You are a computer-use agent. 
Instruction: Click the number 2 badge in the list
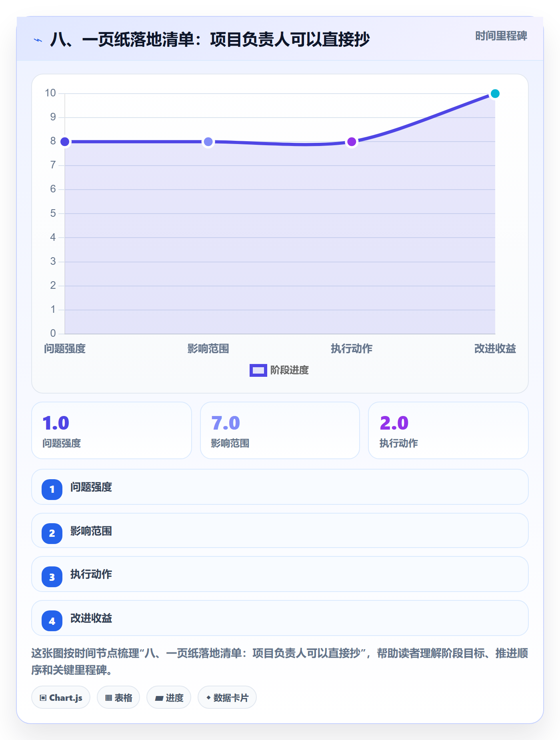pos(52,533)
